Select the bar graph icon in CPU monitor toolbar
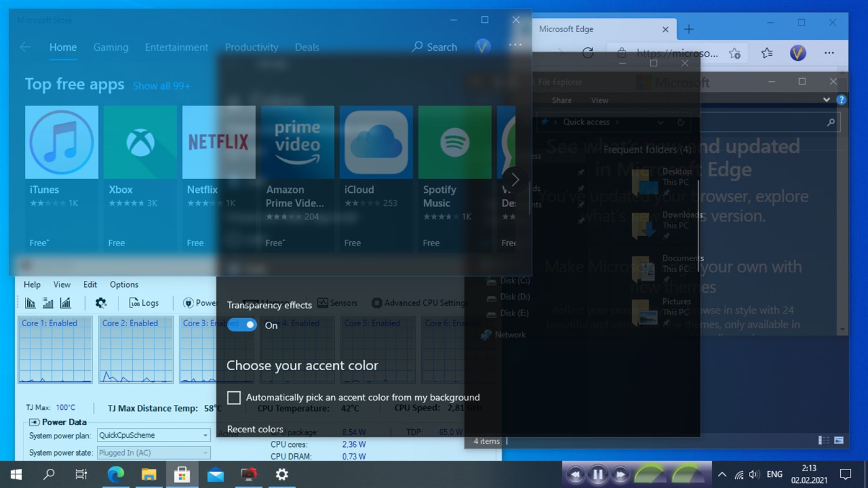This screenshot has width=868, height=488. (47, 303)
